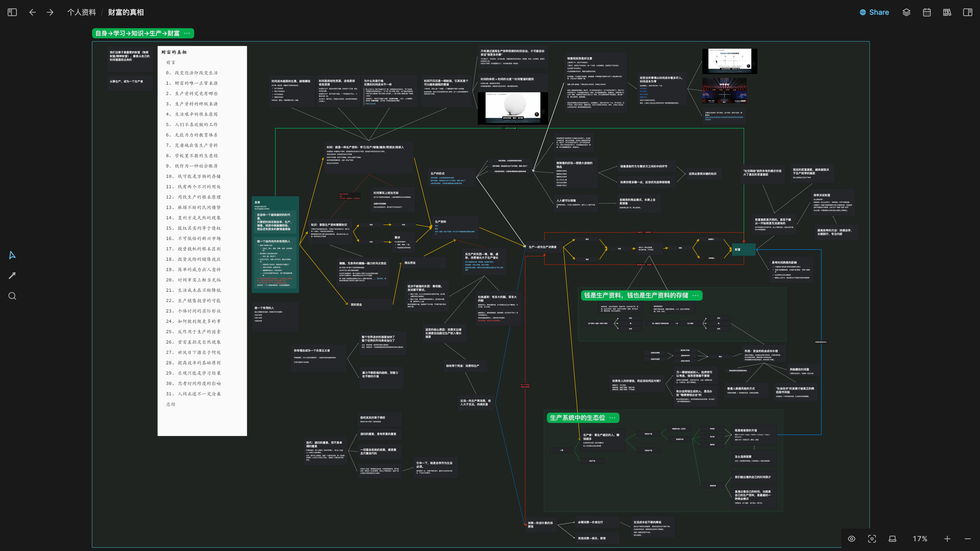Click the 财富的真相 breadcrumb title
The image size is (980, 551).
(x=126, y=12)
